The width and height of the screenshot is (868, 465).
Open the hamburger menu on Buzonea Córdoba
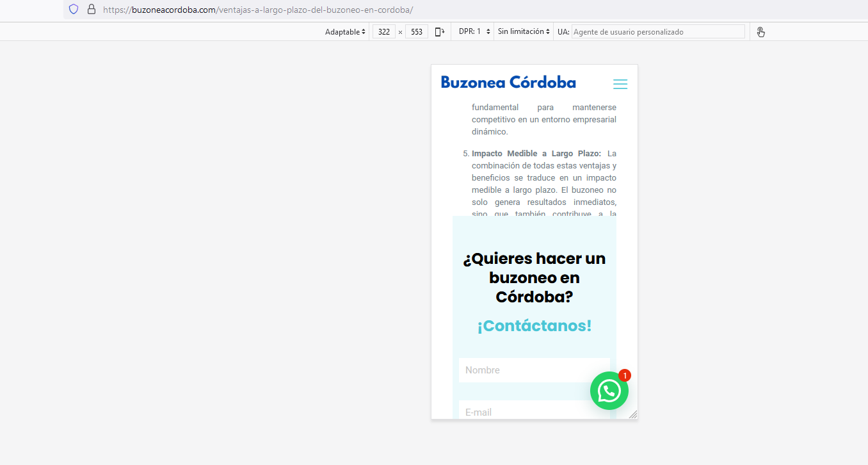pyautogui.click(x=620, y=84)
